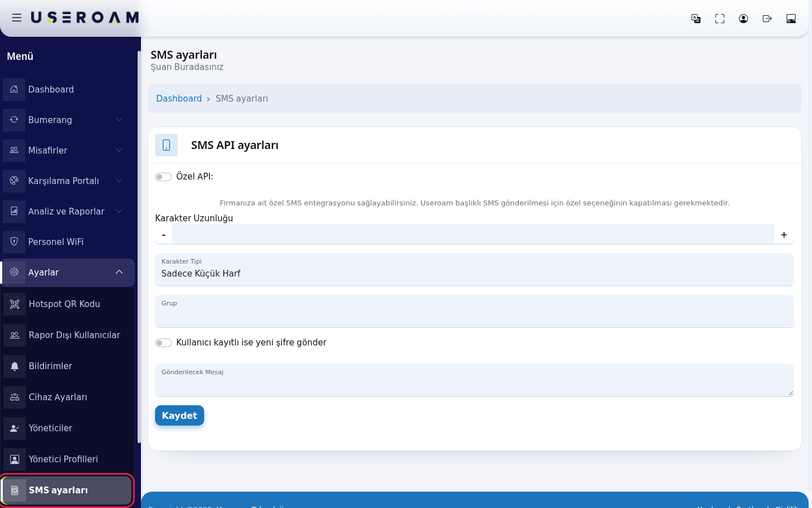Screen dimensions: 812x508
Task: Toggle Kullanıcı kayıtlı ise yeni şifre gönder
Action: point(164,343)
